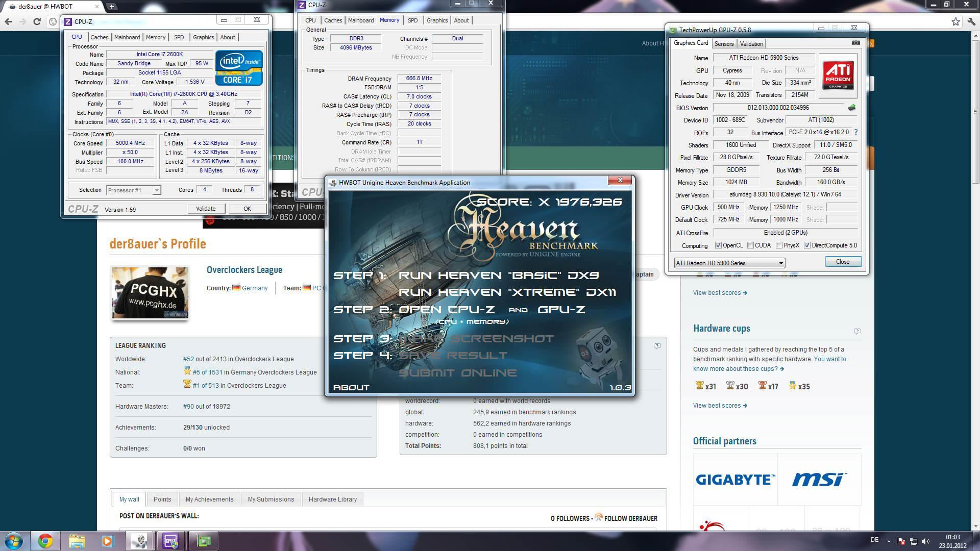Open Graphics tab in left CPU-Z window

pyautogui.click(x=203, y=37)
